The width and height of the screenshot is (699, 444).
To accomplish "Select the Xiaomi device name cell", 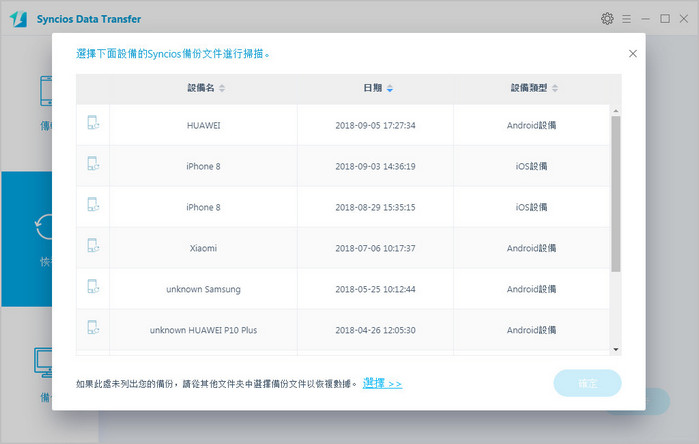I will point(203,248).
